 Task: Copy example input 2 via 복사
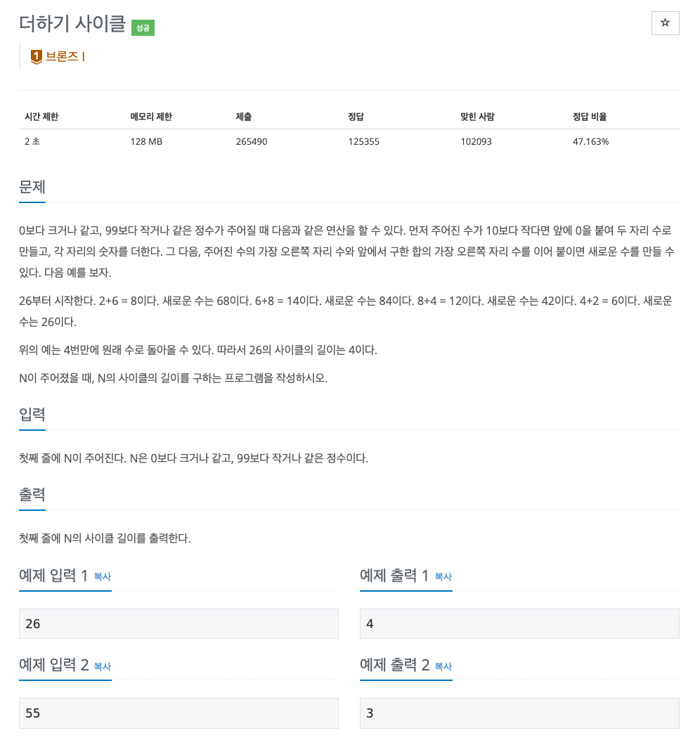pos(103,666)
